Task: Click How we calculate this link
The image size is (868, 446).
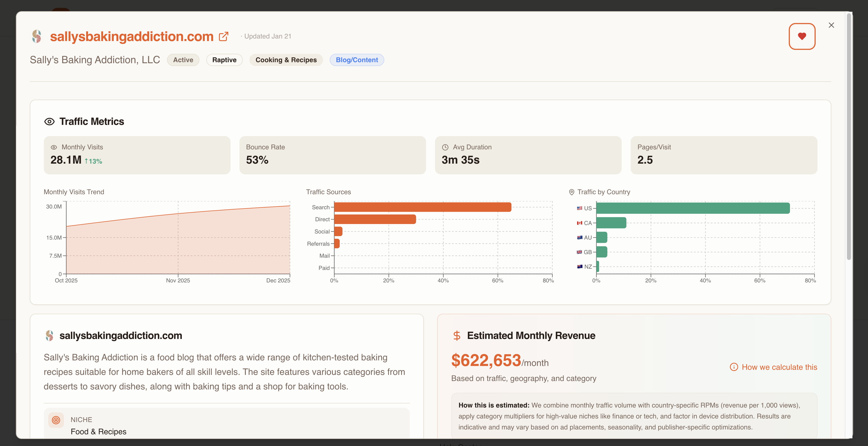Action: [779, 367]
